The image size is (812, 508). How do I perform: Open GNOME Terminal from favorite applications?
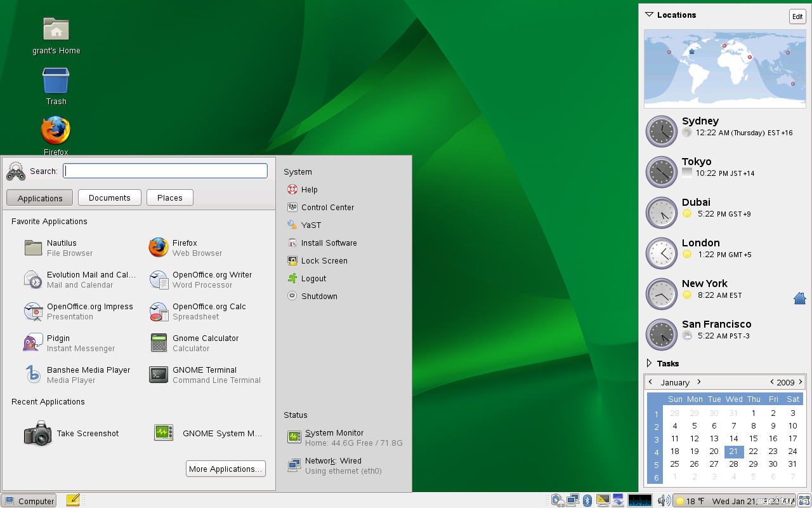point(203,375)
